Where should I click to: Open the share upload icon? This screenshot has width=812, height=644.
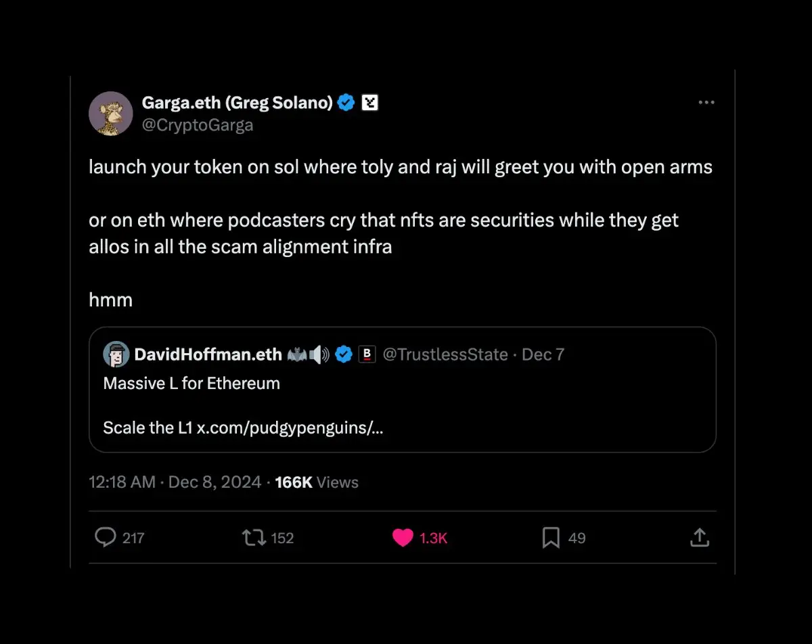(699, 538)
